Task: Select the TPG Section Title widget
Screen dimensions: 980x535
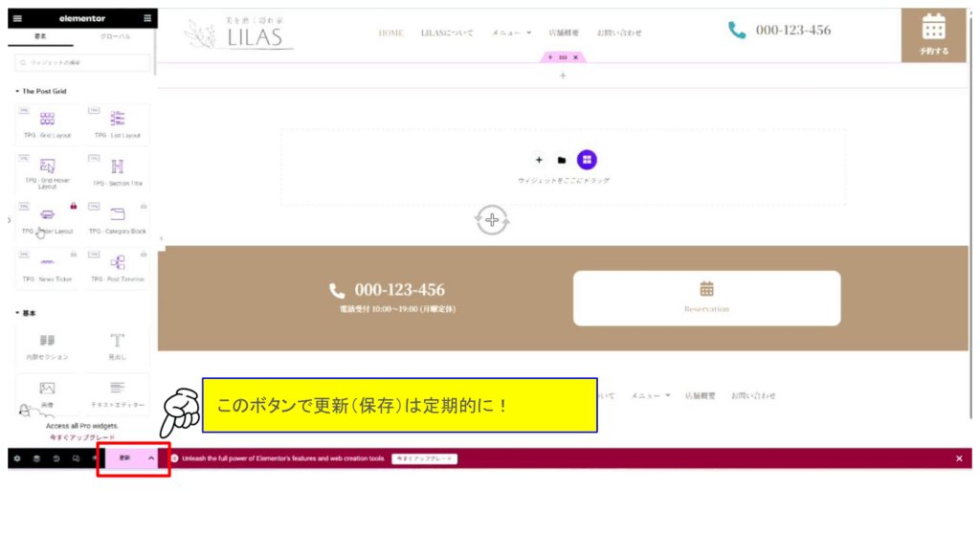Action: pos(118,172)
